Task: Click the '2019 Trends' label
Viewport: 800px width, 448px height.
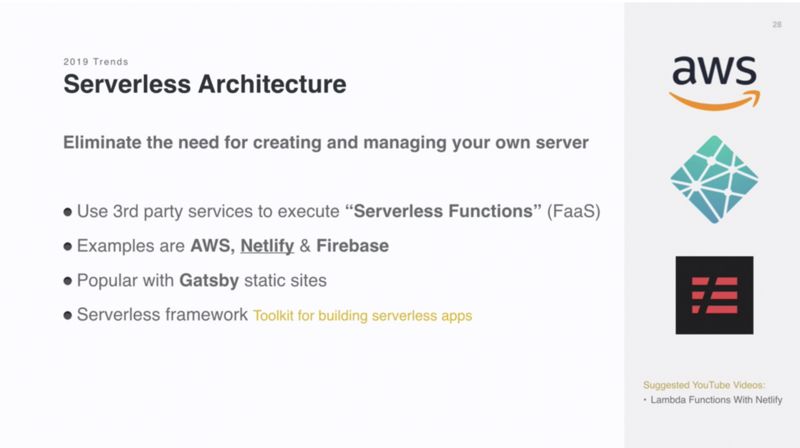Action: point(96,62)
